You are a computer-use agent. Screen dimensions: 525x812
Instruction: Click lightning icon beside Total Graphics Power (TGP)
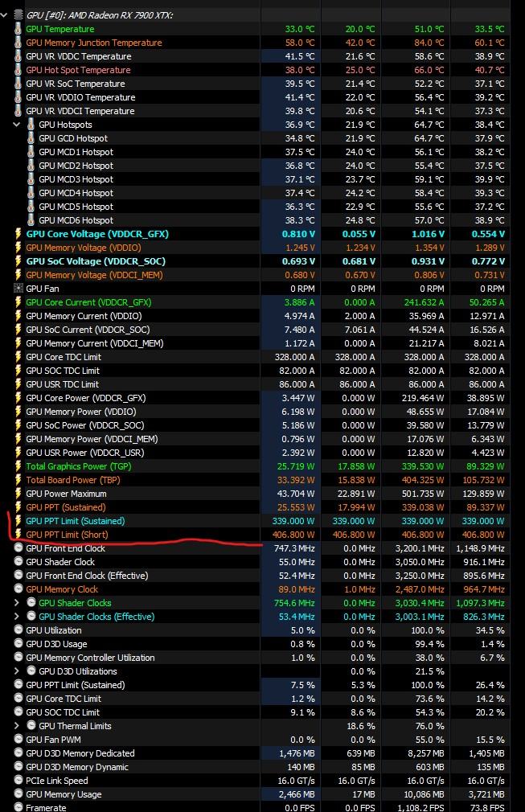(x=18, y=466)
